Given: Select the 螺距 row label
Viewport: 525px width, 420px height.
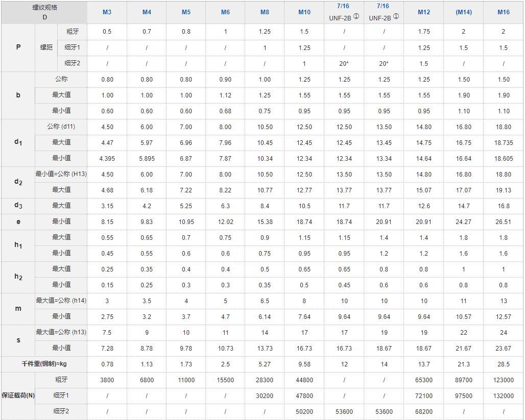Looking at the screenshot, I should point(46,47).
